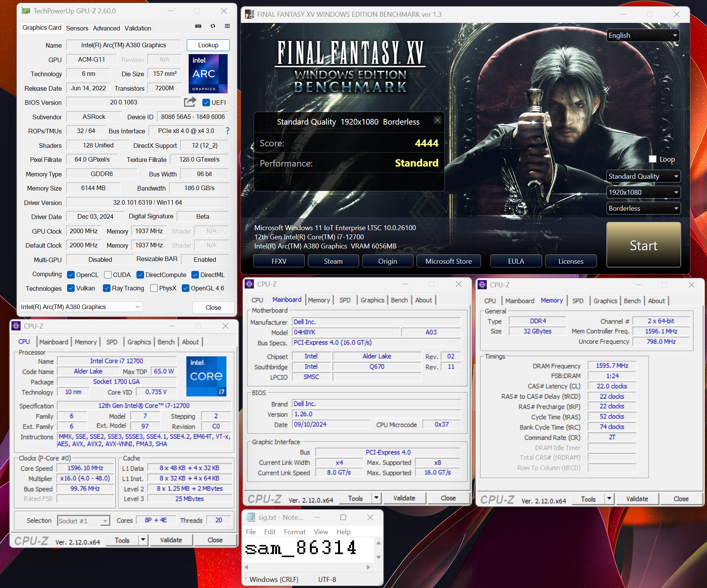
Task: Open Notepad View menu
Action: pyautogui.click(x=321, y=532)
